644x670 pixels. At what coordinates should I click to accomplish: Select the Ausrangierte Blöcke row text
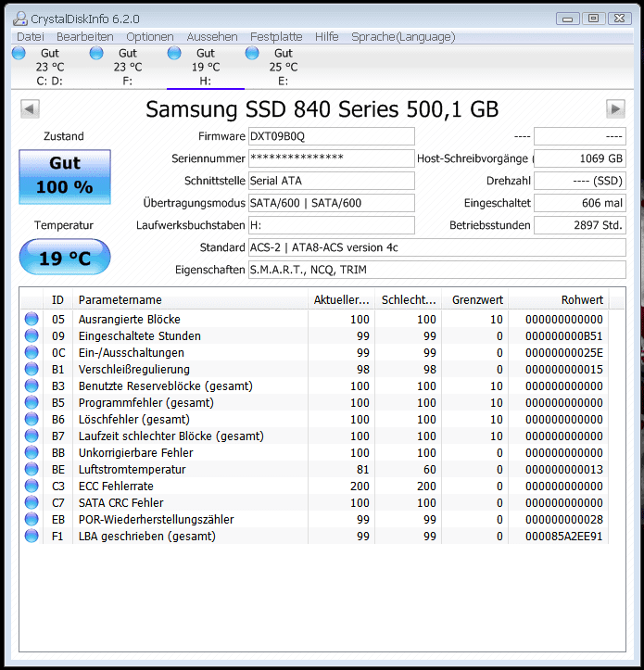coord(130,319)
